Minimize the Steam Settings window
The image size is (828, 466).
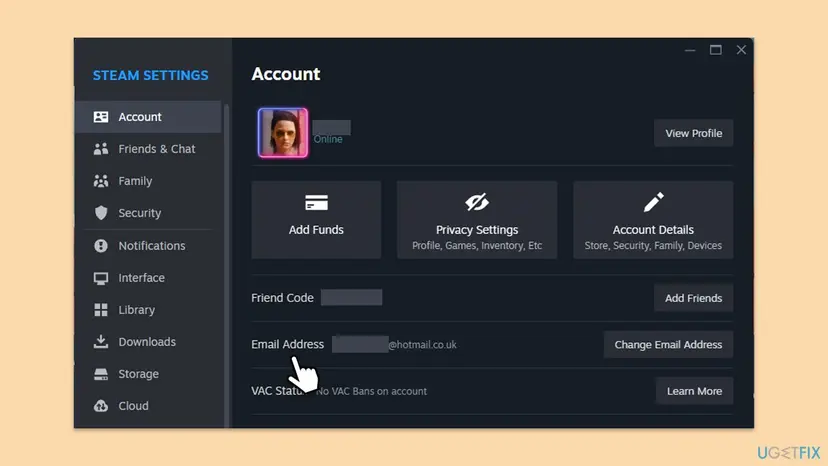(690, 50)
